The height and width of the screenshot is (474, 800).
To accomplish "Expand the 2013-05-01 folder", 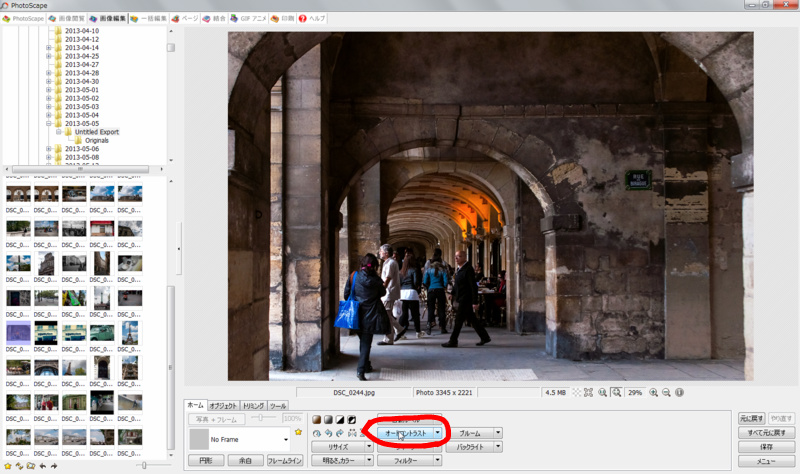I will (x=49, y=90).
